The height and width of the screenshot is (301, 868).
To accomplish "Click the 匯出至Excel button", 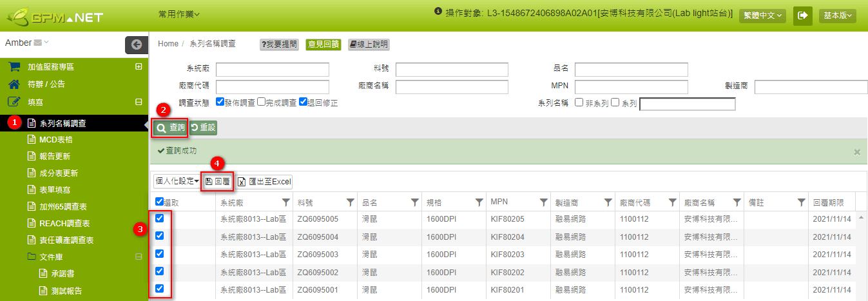I will 264,182.
